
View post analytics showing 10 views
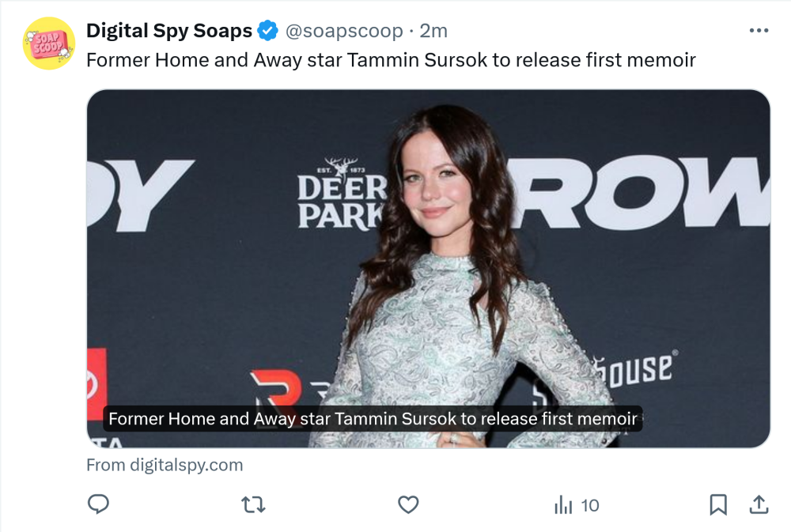coord(577,505)
